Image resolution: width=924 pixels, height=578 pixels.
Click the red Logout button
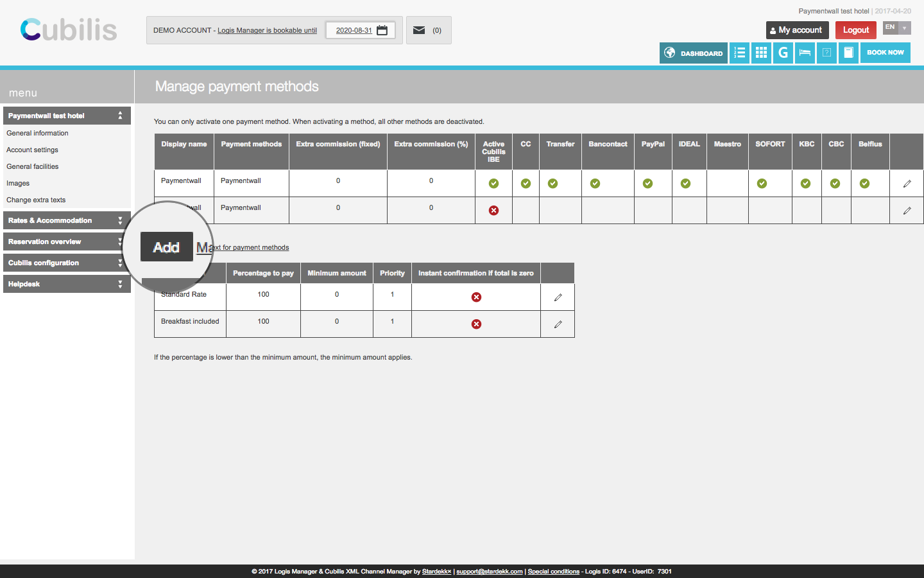pyautogui.click(x=855, y=30)
